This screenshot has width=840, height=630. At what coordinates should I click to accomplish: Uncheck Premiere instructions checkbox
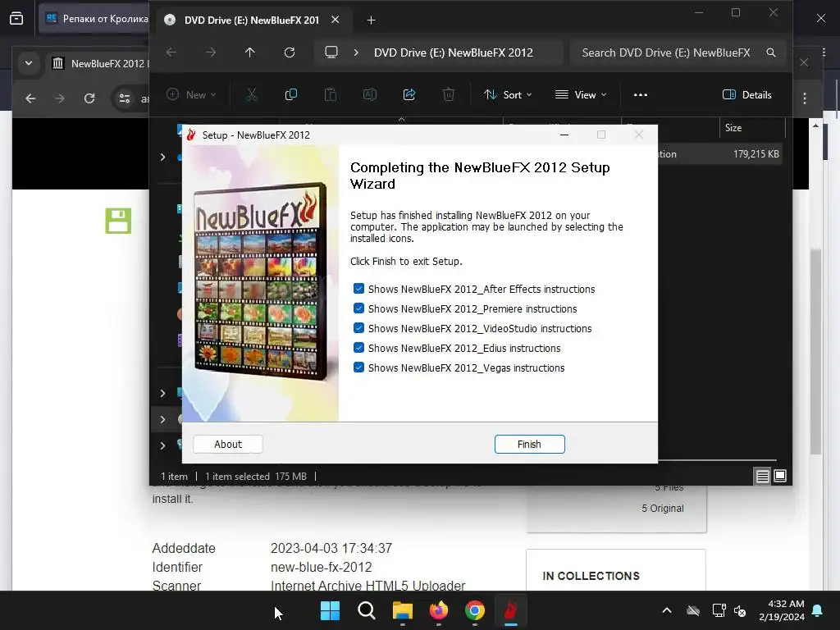359,308
